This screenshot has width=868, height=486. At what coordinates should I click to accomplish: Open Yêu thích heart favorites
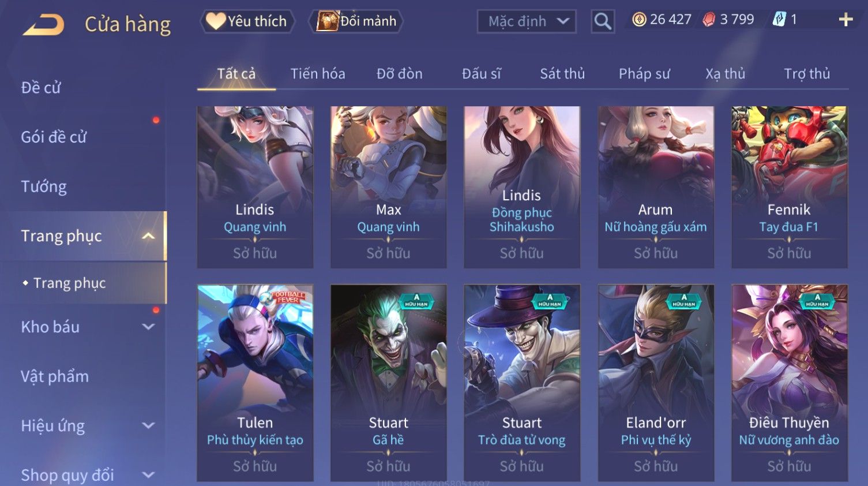tap(247, 21)
